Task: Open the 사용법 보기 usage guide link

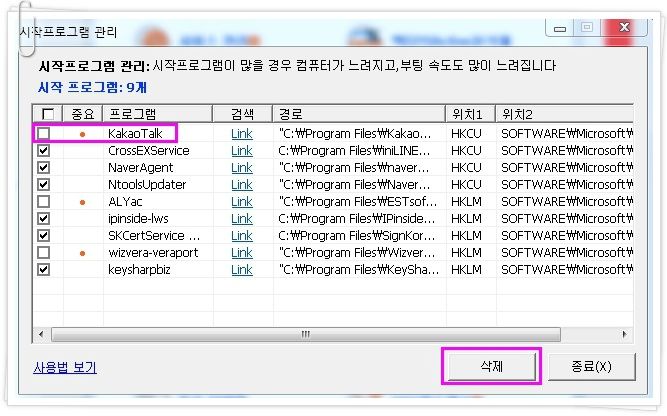Action: [65, 367]
